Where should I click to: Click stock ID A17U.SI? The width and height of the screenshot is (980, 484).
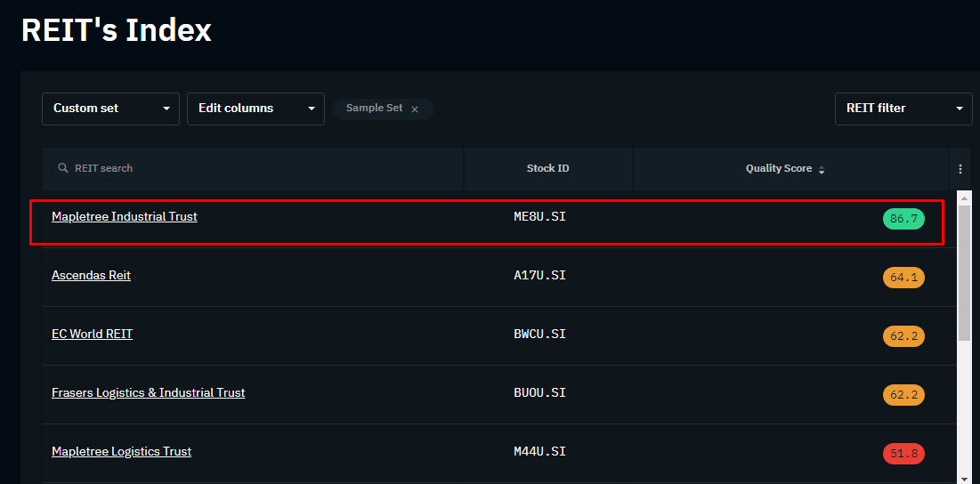click(x=539, y=276)
